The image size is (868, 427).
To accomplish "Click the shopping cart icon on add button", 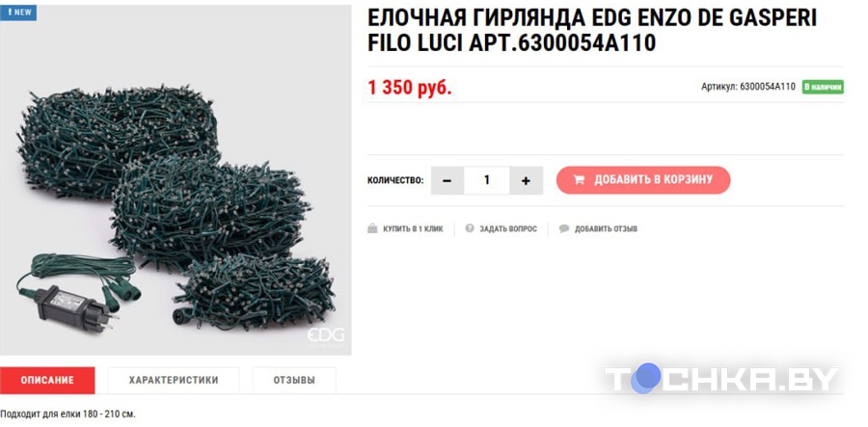I will [x=579, y=179].
